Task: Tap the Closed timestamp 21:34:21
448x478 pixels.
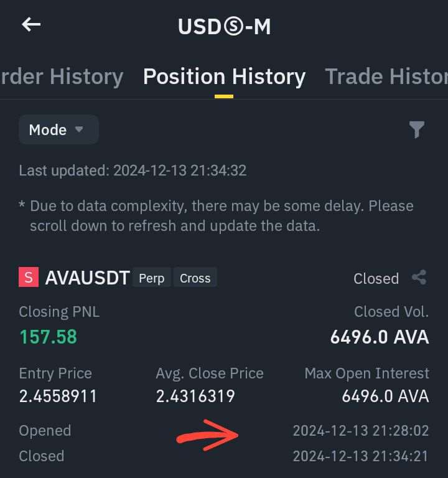Action: [360, 456]
